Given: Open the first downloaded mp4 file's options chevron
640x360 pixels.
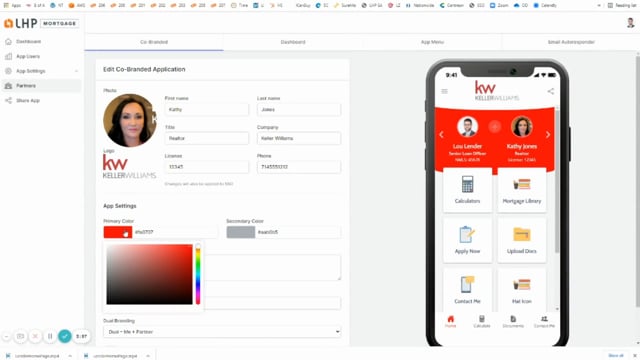Looking at the screenshot, I should point(70,356).
